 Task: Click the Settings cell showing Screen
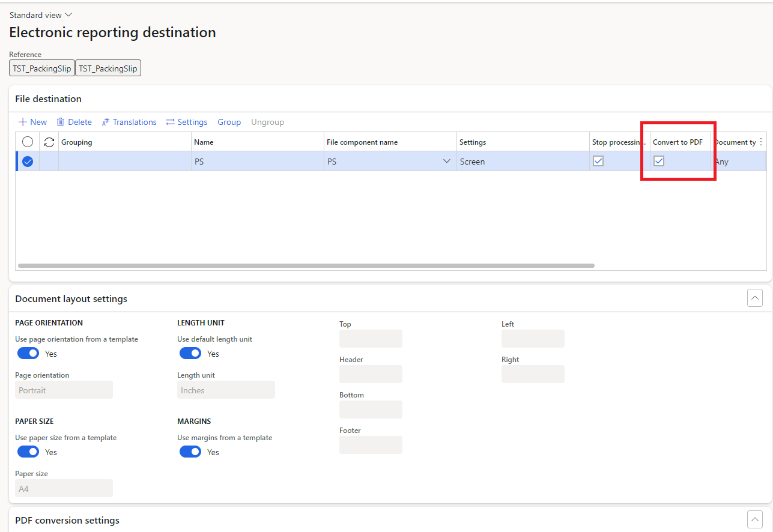pyautogui.click(x=523, y=161)
